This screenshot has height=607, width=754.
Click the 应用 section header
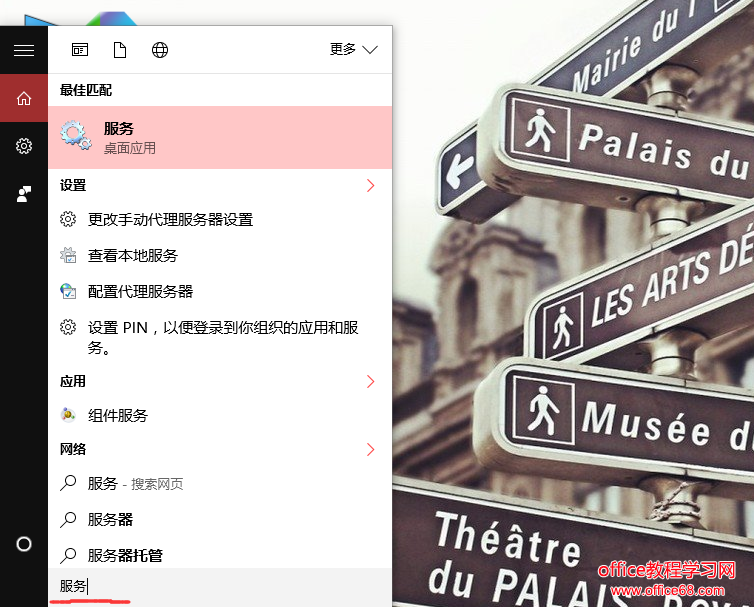point(73,381)
